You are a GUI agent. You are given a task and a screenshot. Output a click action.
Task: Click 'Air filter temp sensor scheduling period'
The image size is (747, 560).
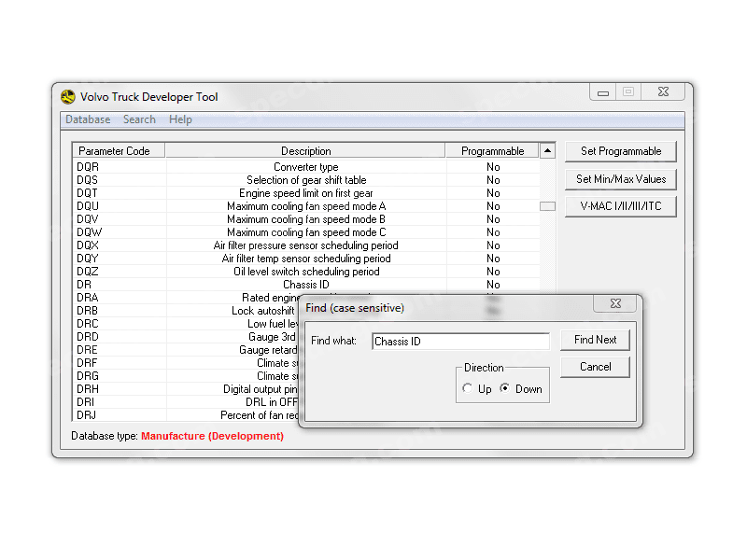[306, 259]
